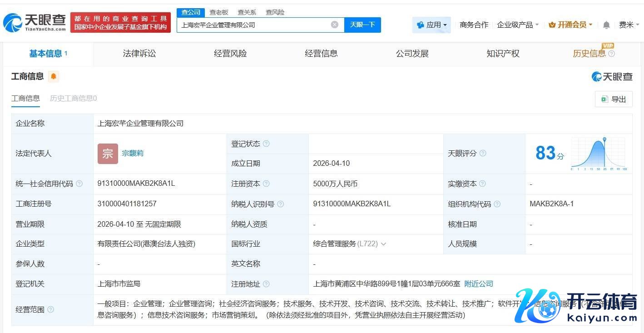Click help icon beside 组织机构代码
The width and height of the screenshot is (644, 333).
tap(497, 204)
